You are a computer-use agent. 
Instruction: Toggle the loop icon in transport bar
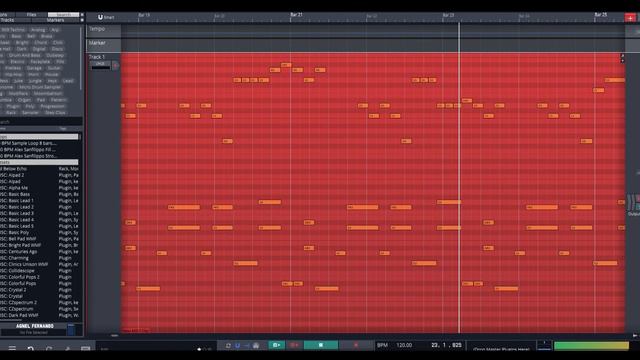[228, 346]
